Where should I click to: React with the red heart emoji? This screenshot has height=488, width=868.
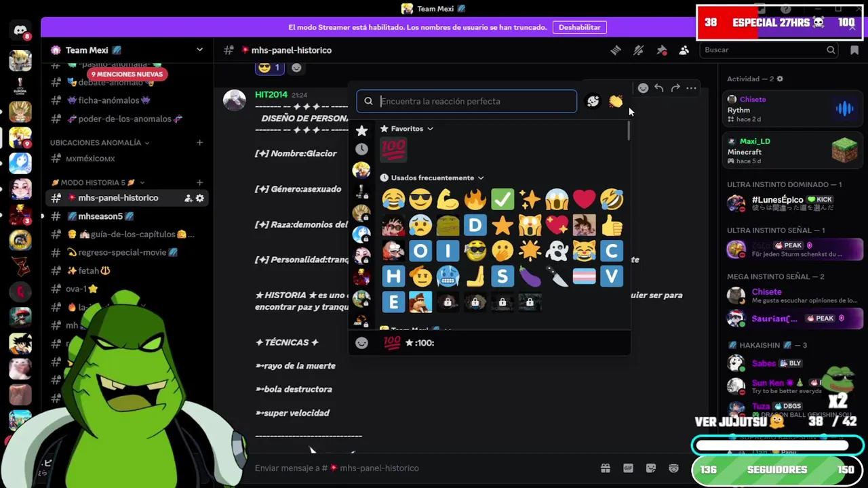(x=584, y=199)
